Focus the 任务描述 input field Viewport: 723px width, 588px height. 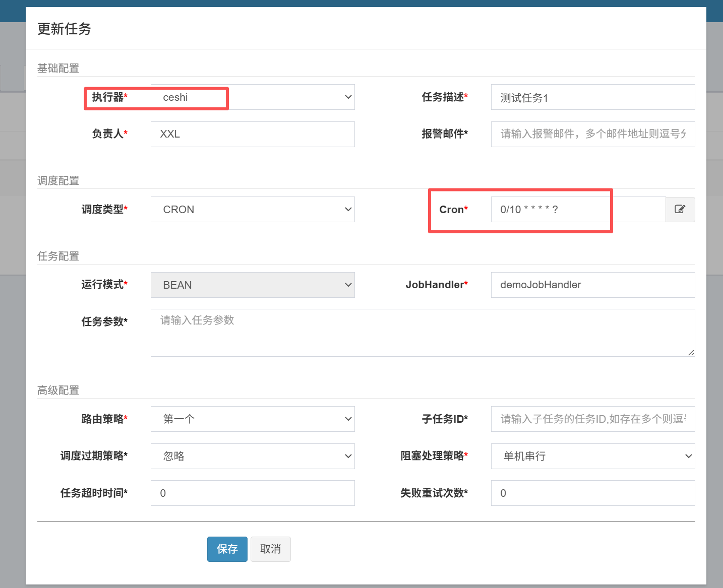(592, 97)
